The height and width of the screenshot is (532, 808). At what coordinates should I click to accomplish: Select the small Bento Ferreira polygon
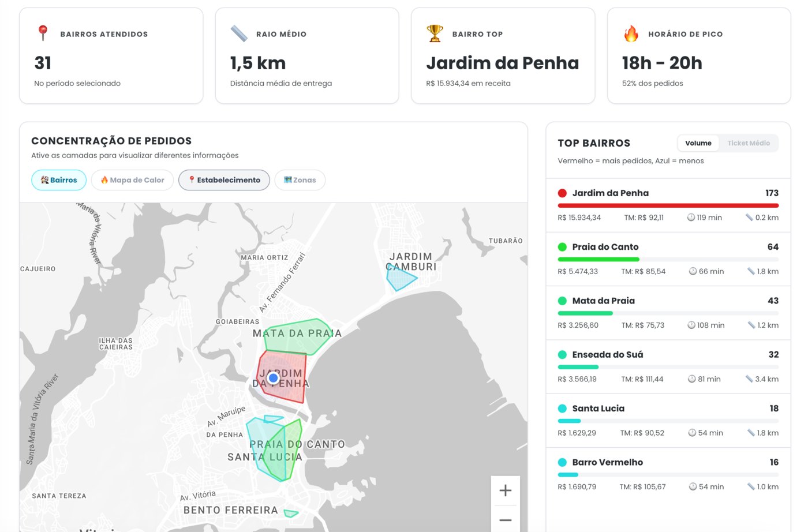click(291, 513)
